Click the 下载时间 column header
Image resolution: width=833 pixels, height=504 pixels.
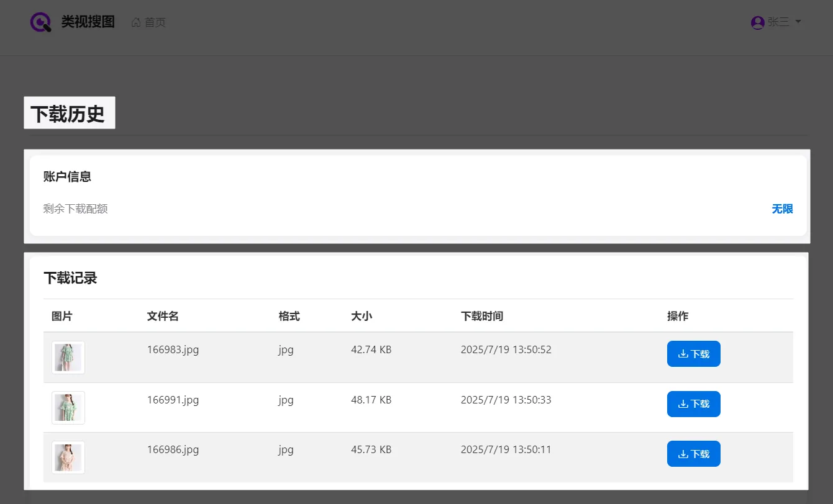point(482,316)
